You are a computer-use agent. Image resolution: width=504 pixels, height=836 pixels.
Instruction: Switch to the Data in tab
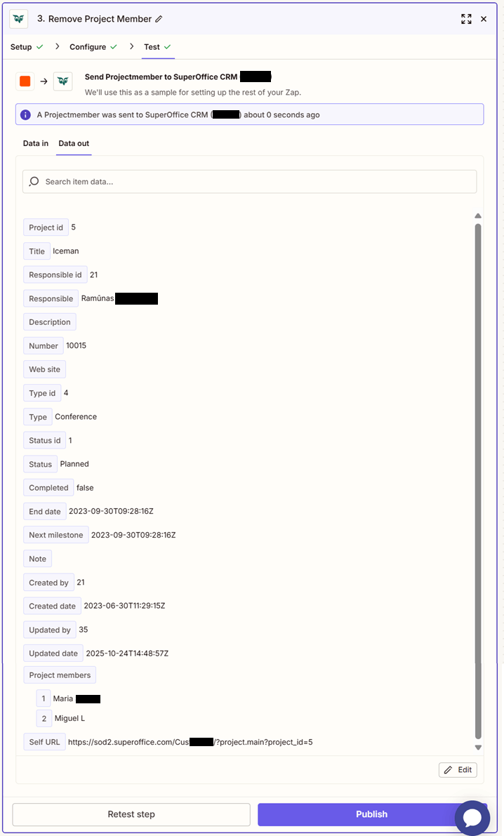(x=35, y=143)
